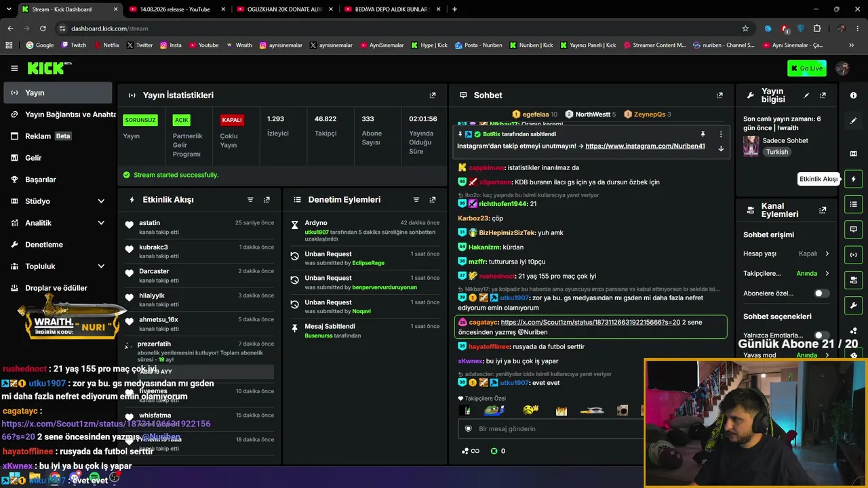Pop out the Yayın bilgisi panel
The height and width of the screenshot is (488, 868).
[x=823, y=96]
